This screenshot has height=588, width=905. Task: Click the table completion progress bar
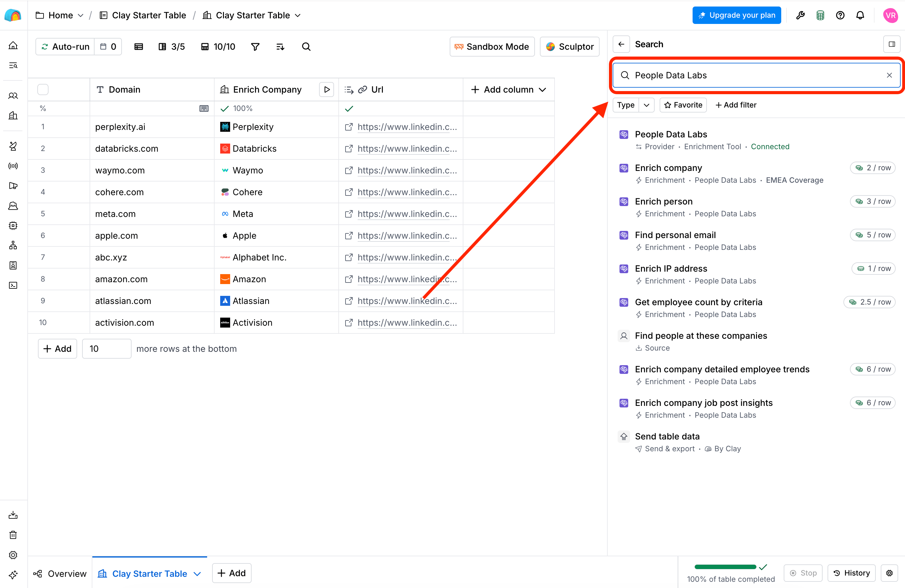(x=725, y=567)
